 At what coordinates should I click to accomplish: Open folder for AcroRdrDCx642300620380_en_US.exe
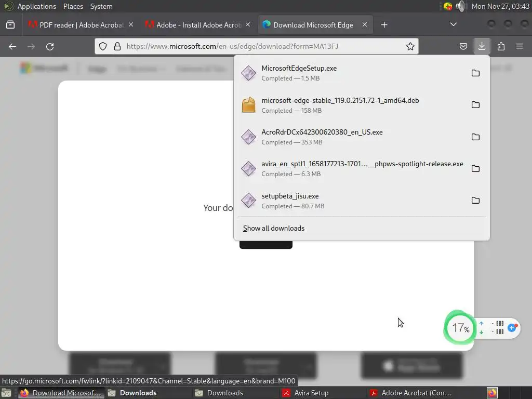pyautogui.click(x=475, y=137)
